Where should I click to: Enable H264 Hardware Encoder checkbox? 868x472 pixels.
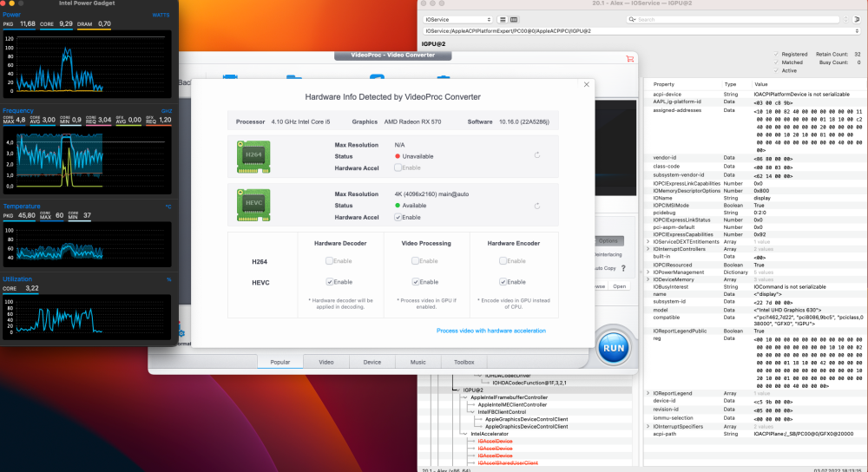tap(503, 260)
